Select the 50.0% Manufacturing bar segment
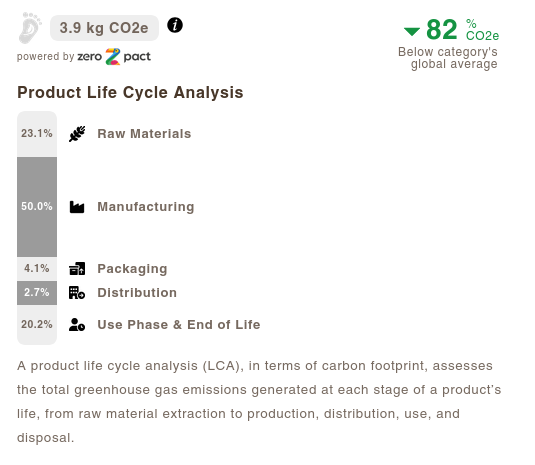Image resolution: width=535 pixels, height=465 pixels. click(37, 207)
